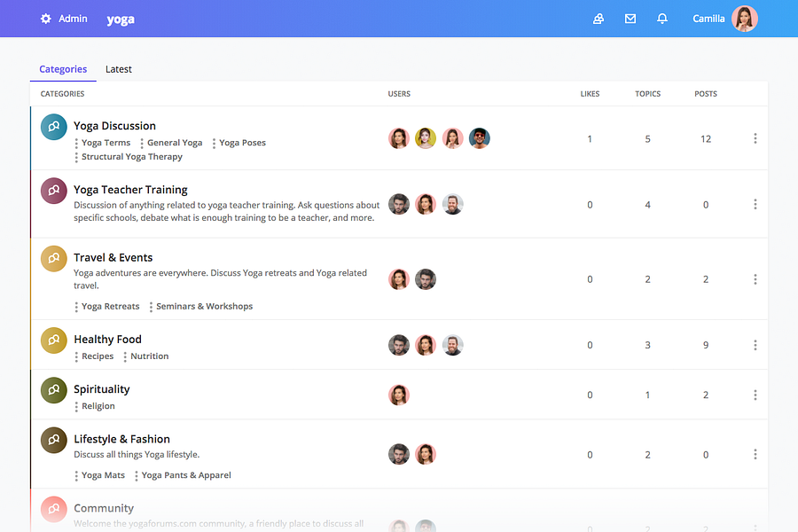This screenshot has height=532, width=798.
Task: Open the Structural Yoga Therapy subcategory
Action: (x=132, y=157)
